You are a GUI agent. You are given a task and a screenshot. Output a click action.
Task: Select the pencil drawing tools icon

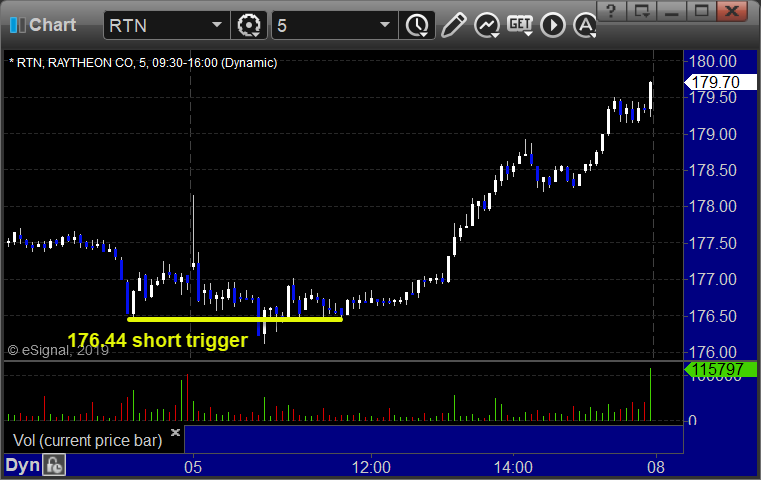click(453, 25)
